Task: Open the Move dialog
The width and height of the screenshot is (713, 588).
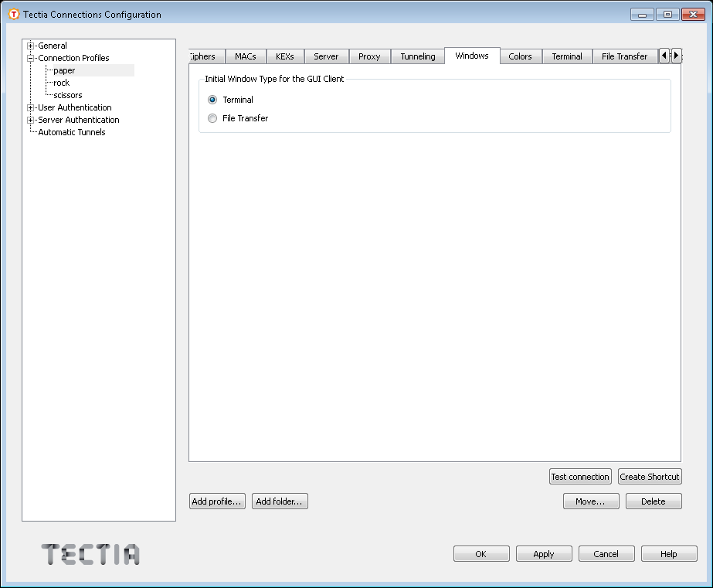Action: 590,501
